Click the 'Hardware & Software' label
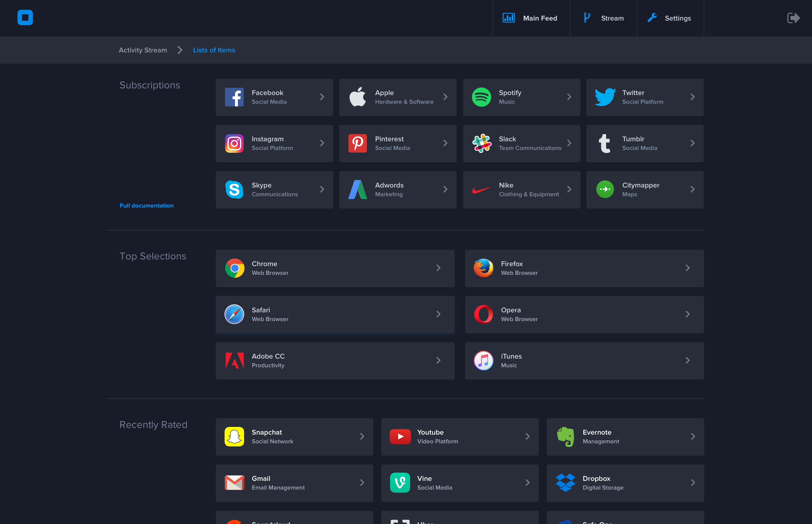The image size is (812, 524). click(404, 102)
